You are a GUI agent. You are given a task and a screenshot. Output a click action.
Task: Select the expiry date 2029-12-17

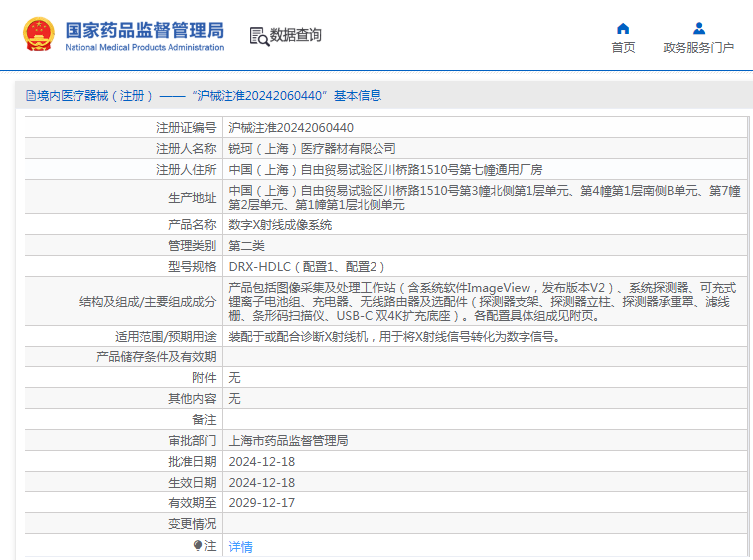(261, 502)
